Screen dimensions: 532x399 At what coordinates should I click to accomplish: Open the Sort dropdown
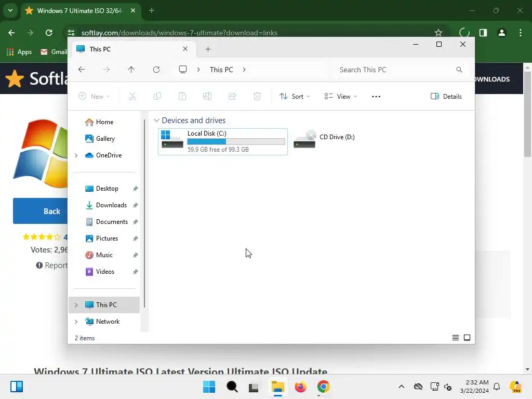click(x=295, y=96)
